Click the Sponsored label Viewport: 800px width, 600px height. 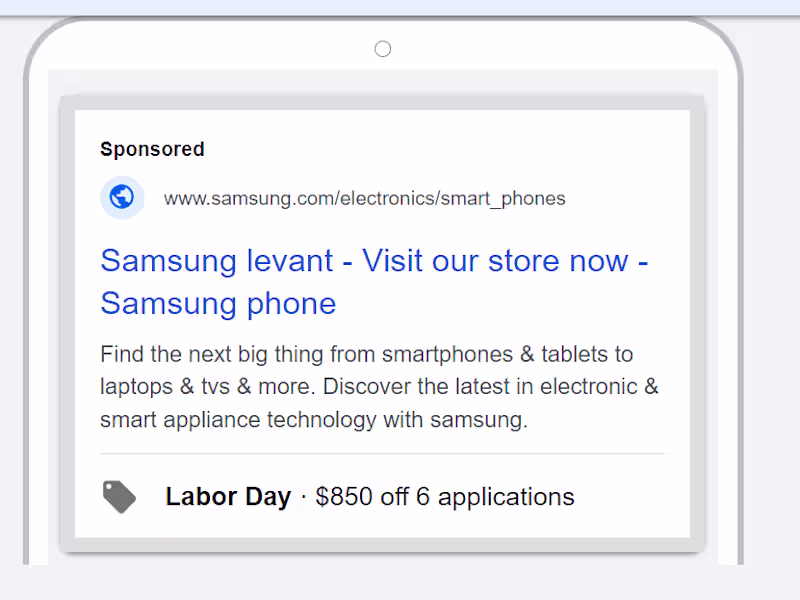(x=152, y=149)
